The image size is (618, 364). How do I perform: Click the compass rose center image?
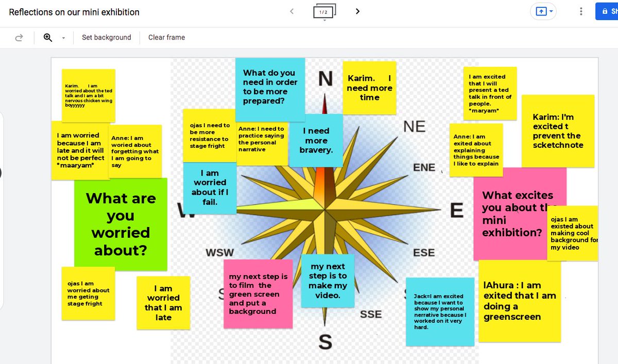(x=325, y=210)
